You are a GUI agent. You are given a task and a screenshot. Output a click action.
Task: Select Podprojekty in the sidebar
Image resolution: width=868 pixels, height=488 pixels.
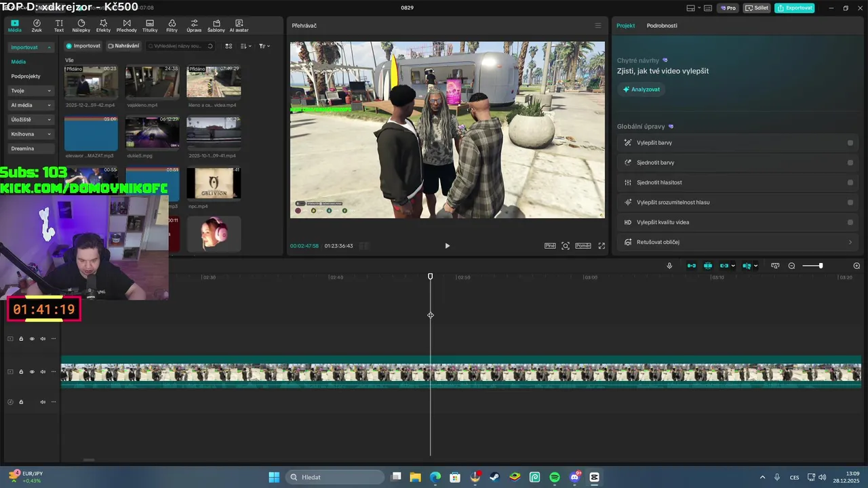click(26, 77)
